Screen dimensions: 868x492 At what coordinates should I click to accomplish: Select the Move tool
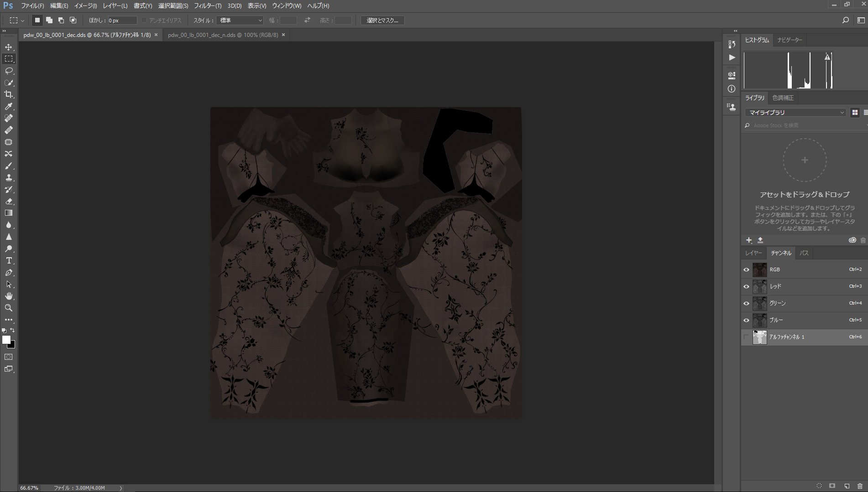tap(9, 47)
